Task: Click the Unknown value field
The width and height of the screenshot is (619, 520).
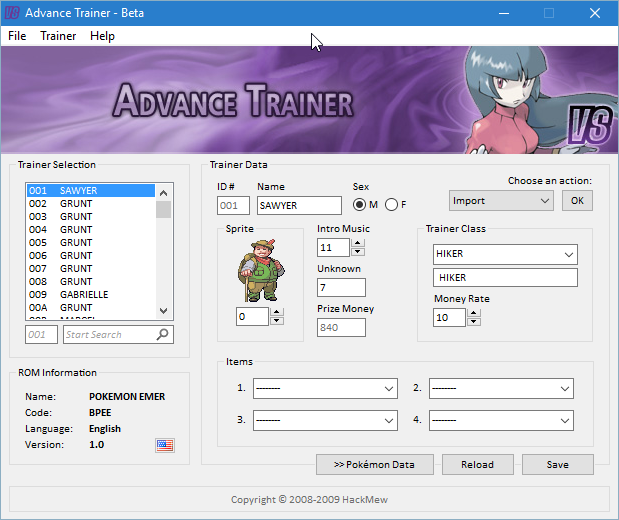Action: pyautogui.click(x=341, y=287)
